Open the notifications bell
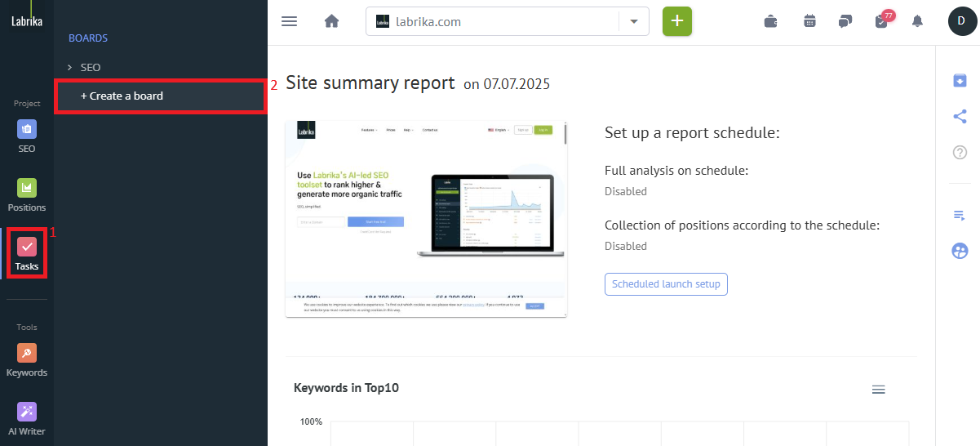 tap(918, 21)
